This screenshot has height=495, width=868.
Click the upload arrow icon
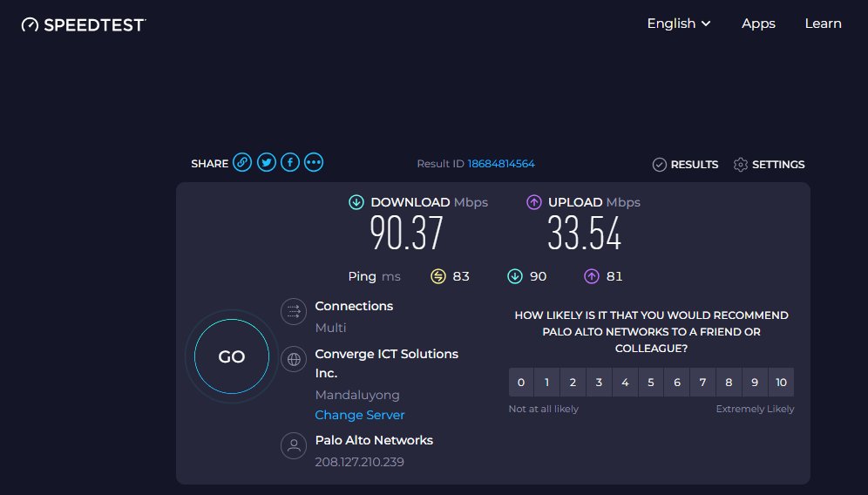533,202
